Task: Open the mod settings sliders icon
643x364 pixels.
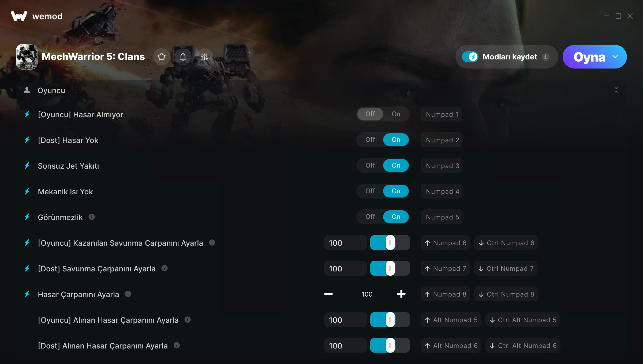Action: pos(204,57)
